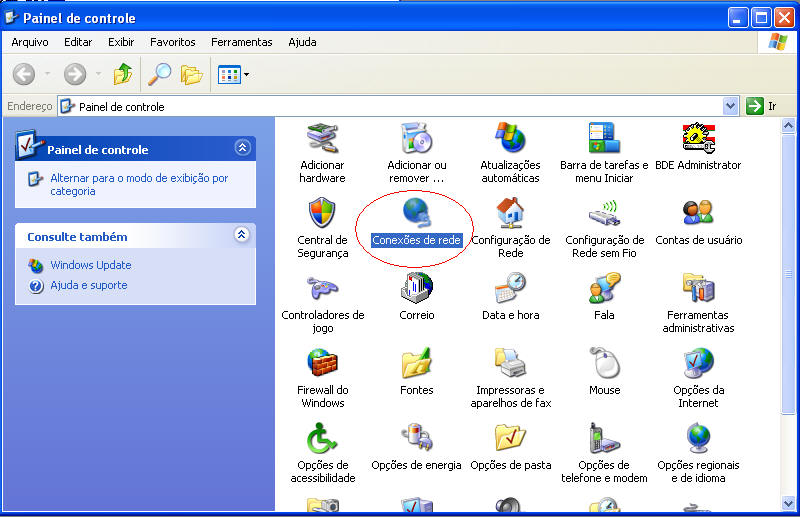Click the vertical scrollbar up arrow

(x=788, y=126)
